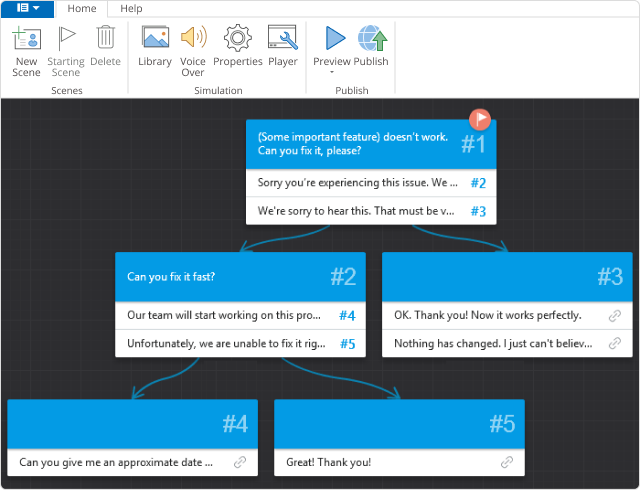Select the empty scene #3 header
This screenshot has height=490, width=640.
click(507, 277)
